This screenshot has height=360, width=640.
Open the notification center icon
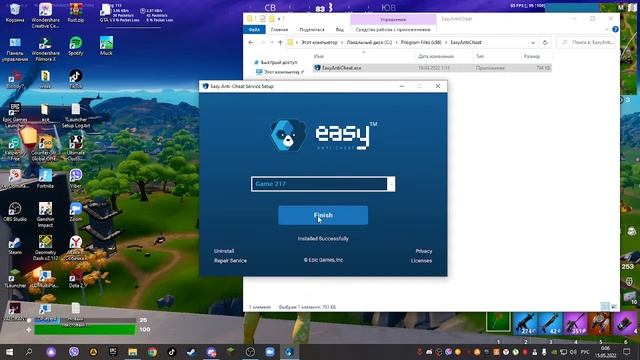point(627,352)
